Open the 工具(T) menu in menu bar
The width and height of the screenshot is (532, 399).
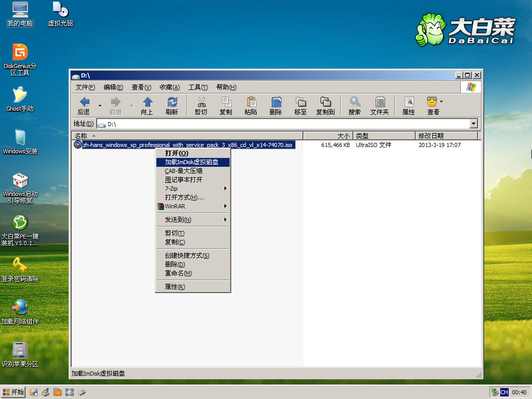198,87
